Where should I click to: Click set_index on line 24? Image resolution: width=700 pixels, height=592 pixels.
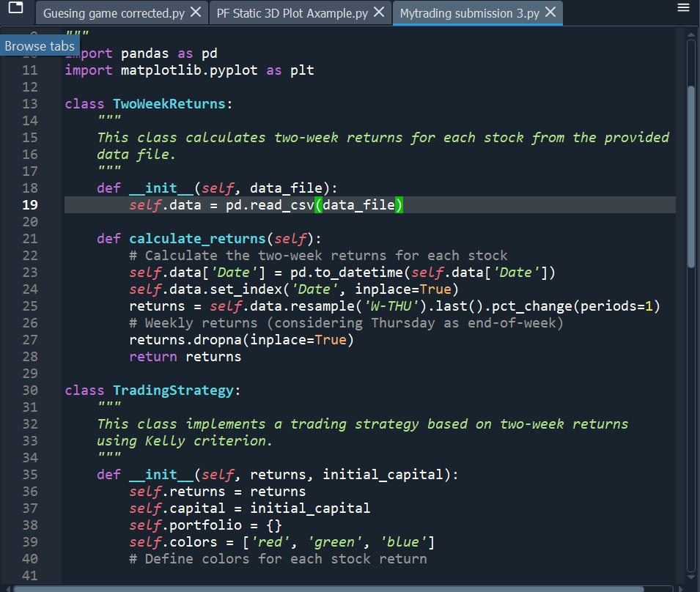[246, 289]
